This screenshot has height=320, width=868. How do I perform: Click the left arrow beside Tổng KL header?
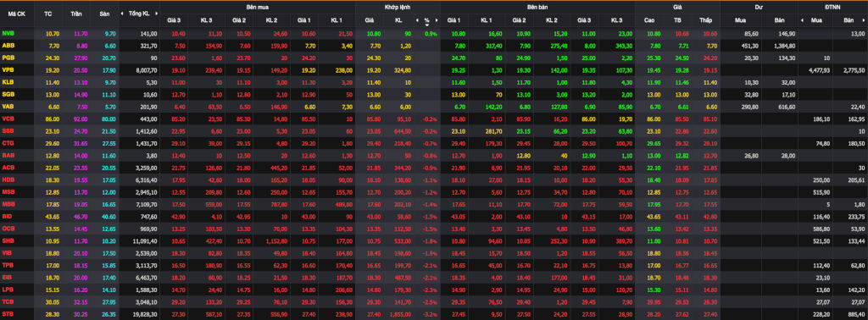click(122, 14)
